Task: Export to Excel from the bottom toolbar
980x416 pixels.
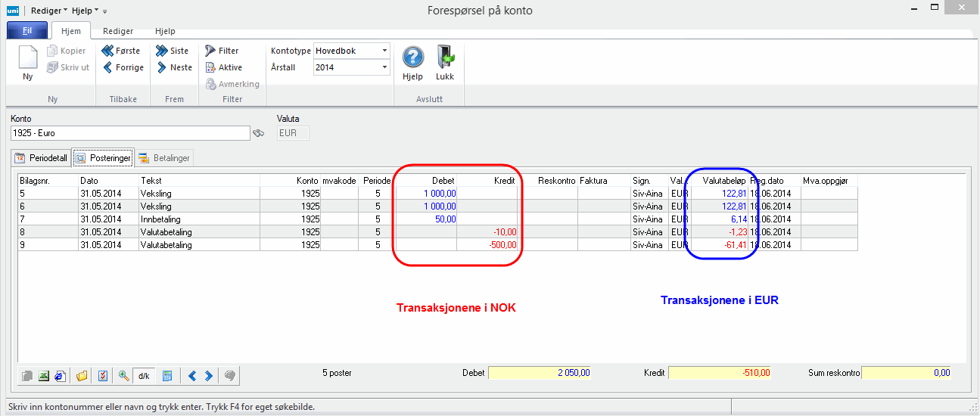Action: (x=44, y=375)
